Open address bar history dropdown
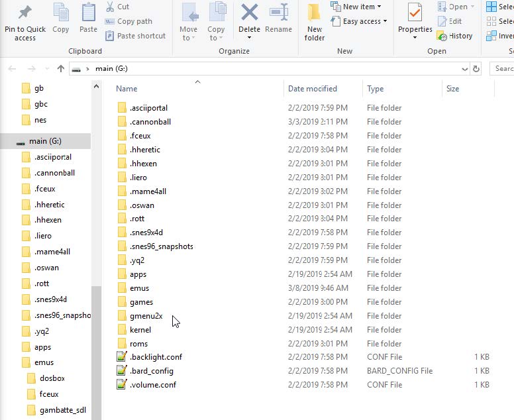This screenshot has width=514, height=420. (x=465, y=69)
